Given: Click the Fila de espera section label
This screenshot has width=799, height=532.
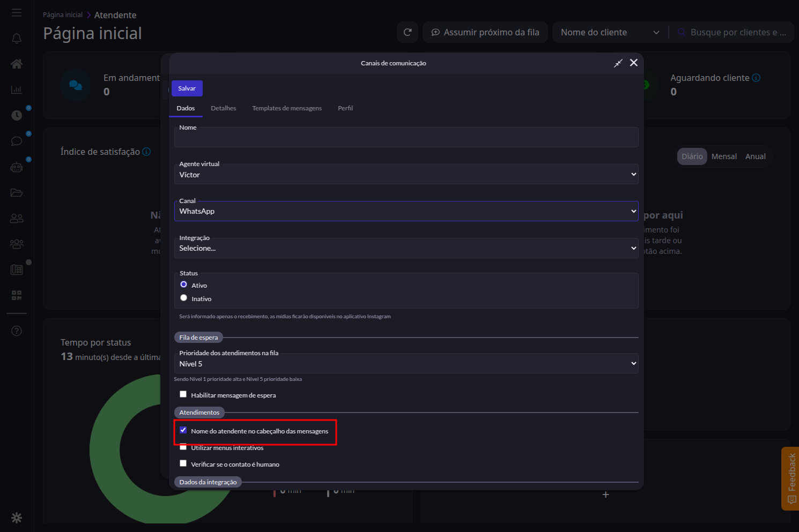Looking at the screenshot, I should pos(198,338).
